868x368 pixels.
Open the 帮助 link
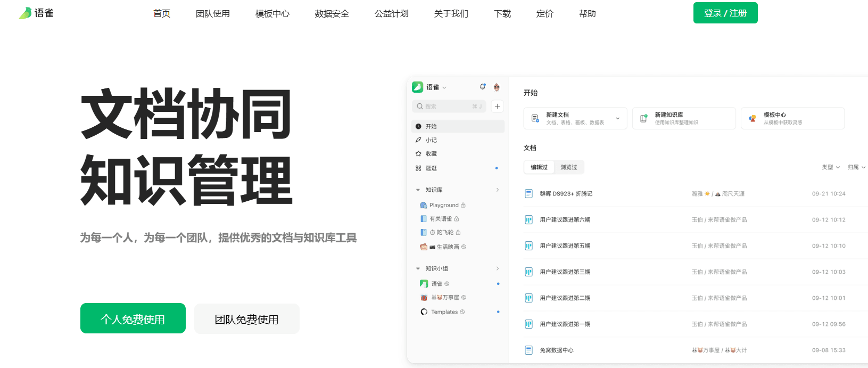(x=588, y=13)
